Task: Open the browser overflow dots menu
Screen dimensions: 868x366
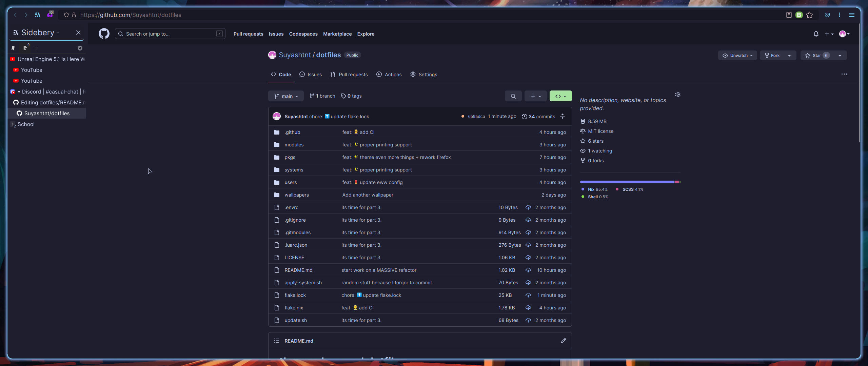Action: tap(840, 15)
